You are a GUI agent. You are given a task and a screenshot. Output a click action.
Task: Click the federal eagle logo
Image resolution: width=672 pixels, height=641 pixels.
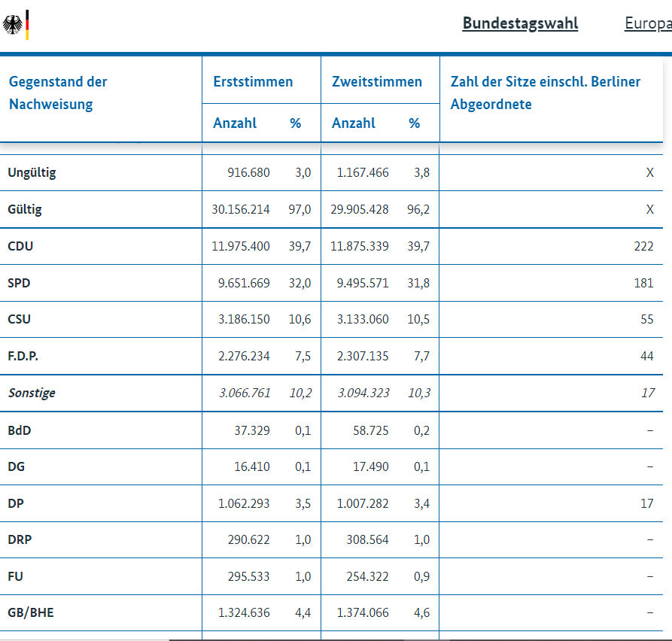point(16,25)
